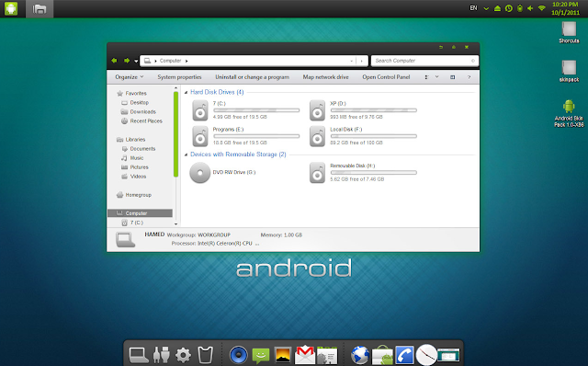Click Uninstall or change a program
Viewport: 588px width, 366px height.
coord(252,77)
